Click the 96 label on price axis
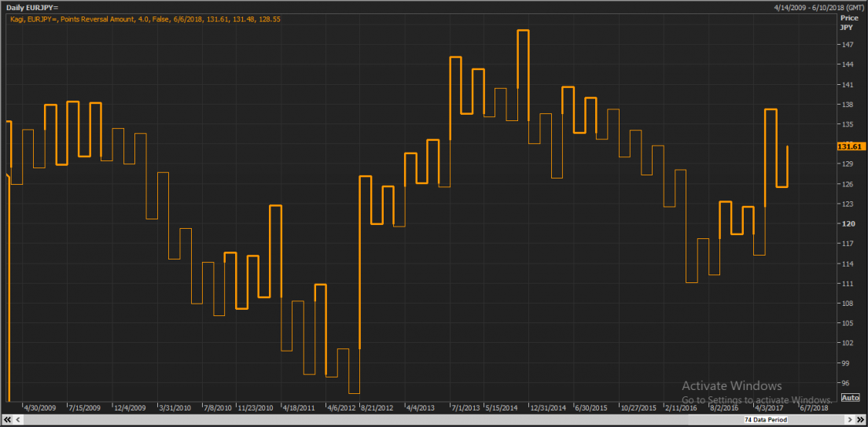This screenshot has height=427, width=868. click(845, 383)
